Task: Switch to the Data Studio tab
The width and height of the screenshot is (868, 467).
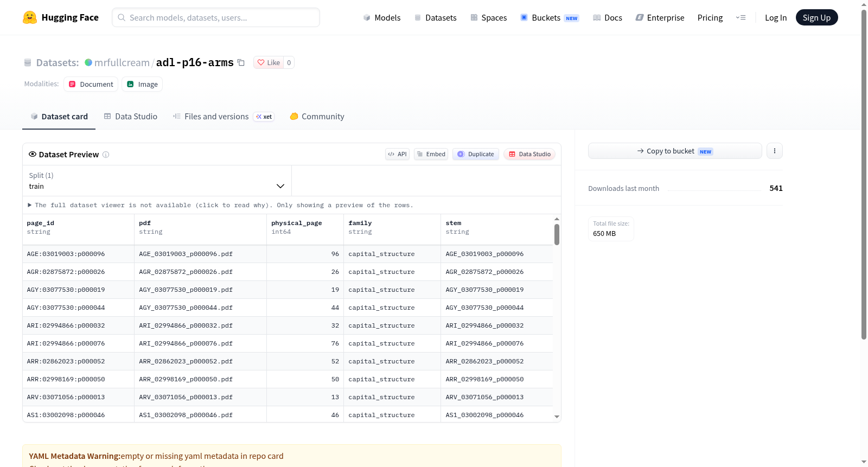Action: click(x=131, y=116)
